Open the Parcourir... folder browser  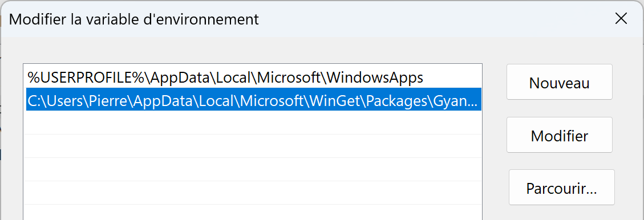(x=561, y=187)
